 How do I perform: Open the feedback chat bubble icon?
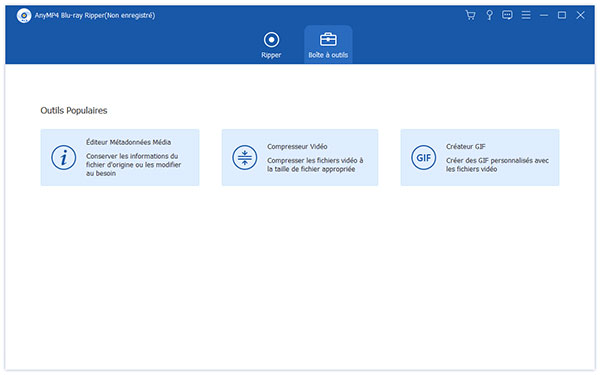click(507, 15)
